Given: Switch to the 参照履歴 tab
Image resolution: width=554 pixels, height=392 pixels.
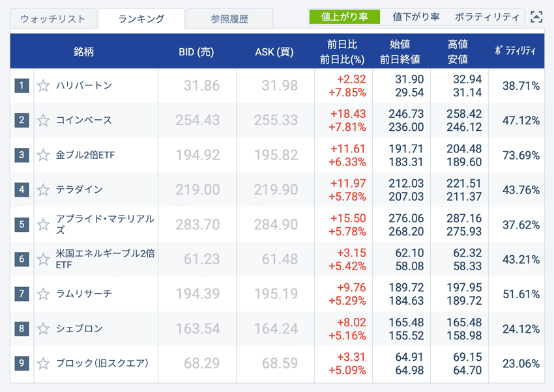Looking at the screenshot, I should [x=229, y=18].
